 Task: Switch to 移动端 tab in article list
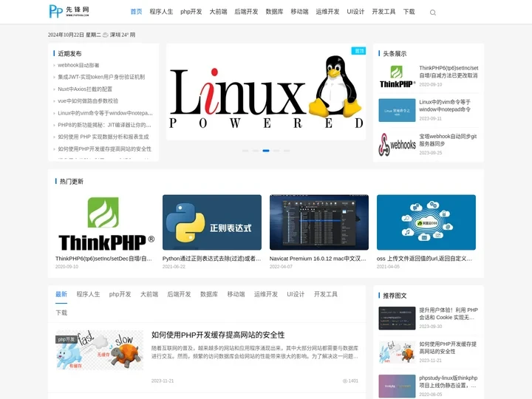(x=236, y=294)
